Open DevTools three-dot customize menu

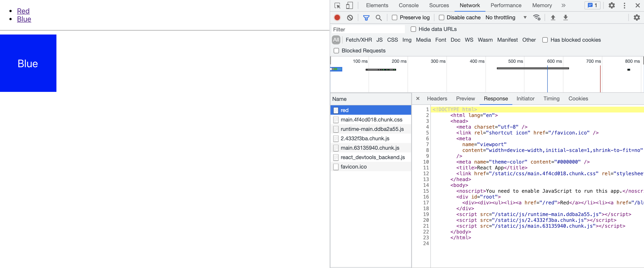[624, 6]
